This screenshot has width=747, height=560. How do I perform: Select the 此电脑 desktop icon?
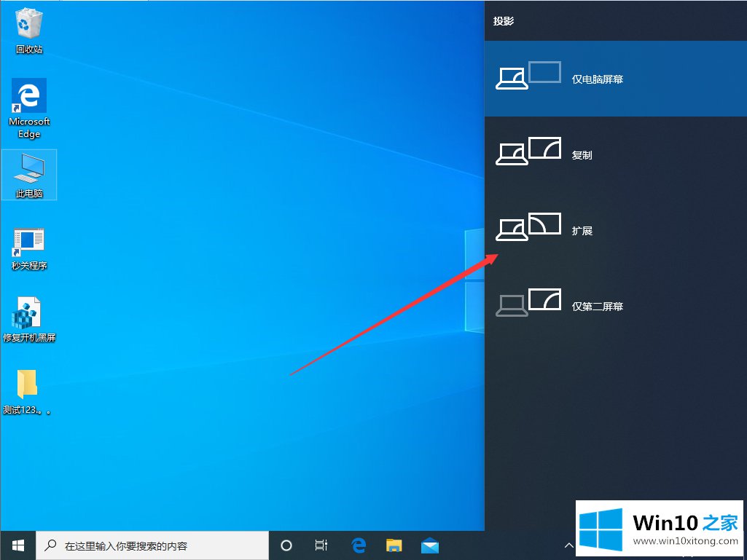point(29,174)
